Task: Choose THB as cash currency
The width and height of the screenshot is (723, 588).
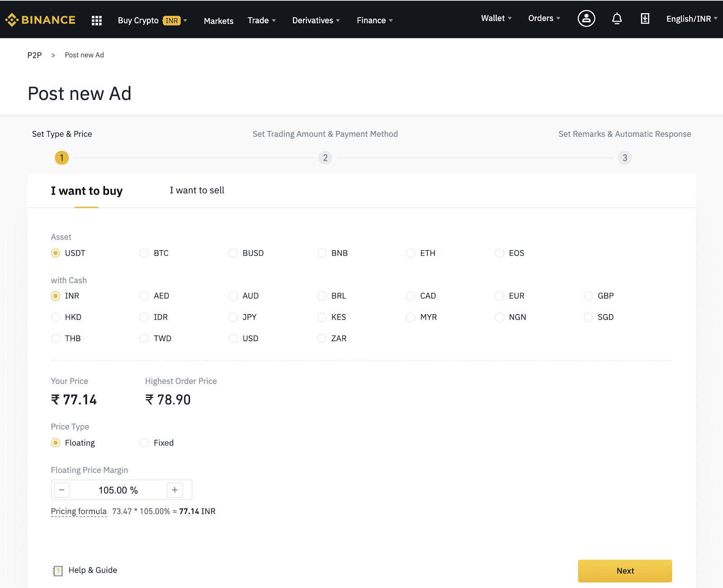Action: click(56, 338)
